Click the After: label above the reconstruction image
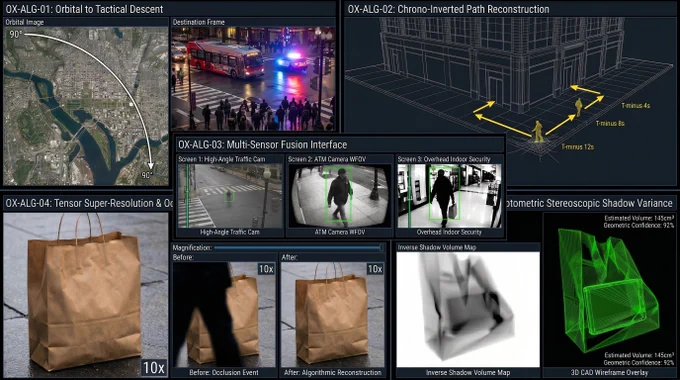 289,257
